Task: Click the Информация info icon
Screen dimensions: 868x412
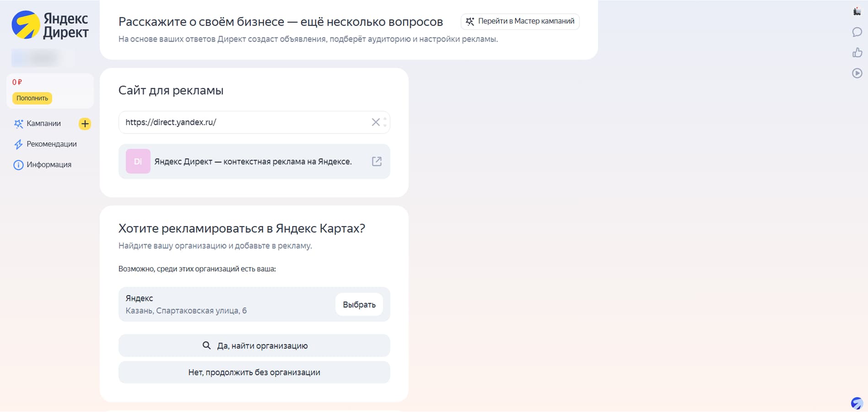Action: coord(18,165)
